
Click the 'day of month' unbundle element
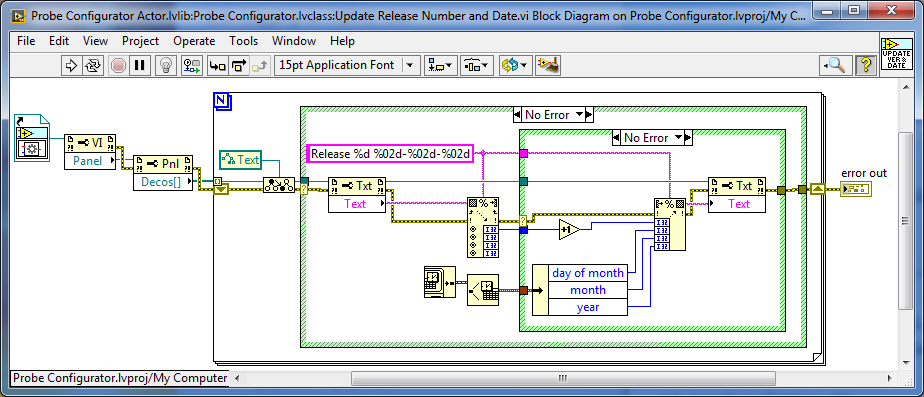coord(588,273)
